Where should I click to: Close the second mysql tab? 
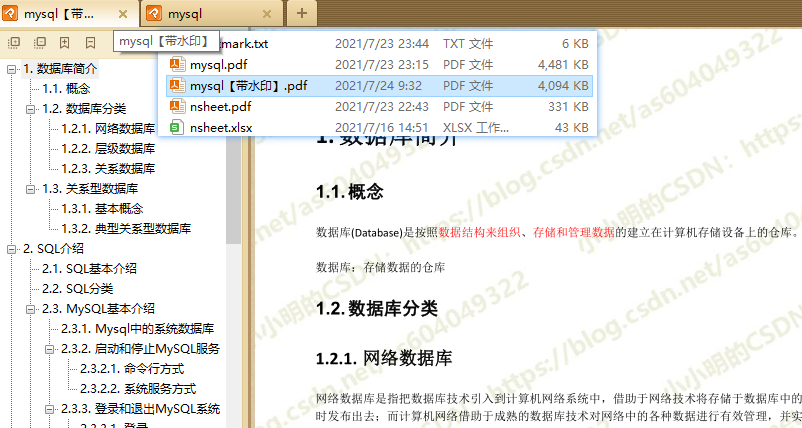pyautogui.click(x=267, y=14)
